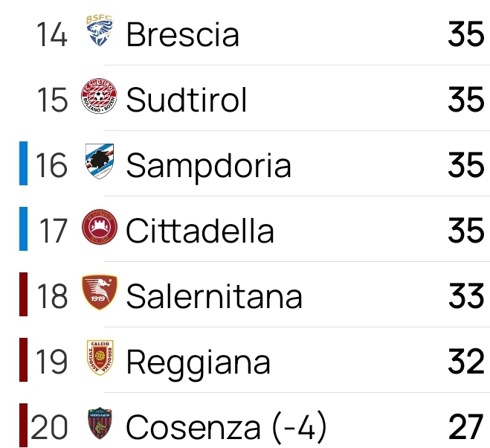
Task: Click the Salernitana club crest
Action: (100, 292)
